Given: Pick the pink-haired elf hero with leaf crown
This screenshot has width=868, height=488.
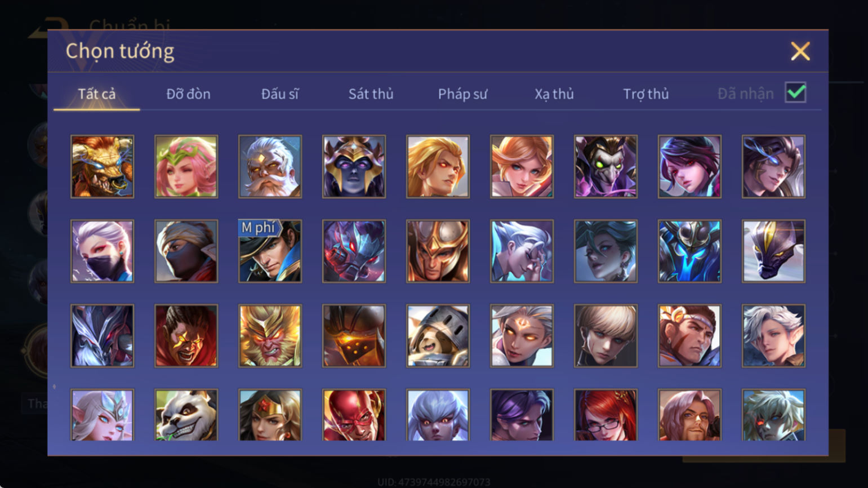Looking at the screenshot, I should [186, 166].
